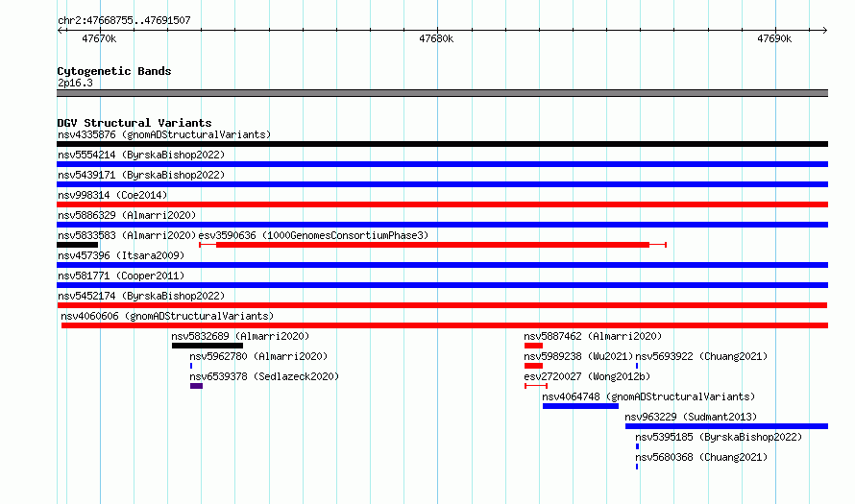Image resolution: width=855 pixels, height=504 pixels.
Task: Select the red esv2720027 interval glyph
Action: (536, 386)
